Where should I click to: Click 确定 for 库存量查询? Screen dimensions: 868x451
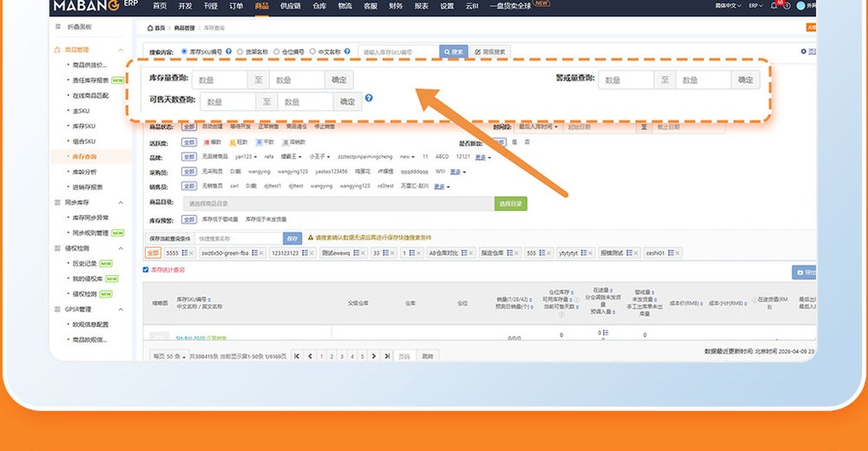339,80
